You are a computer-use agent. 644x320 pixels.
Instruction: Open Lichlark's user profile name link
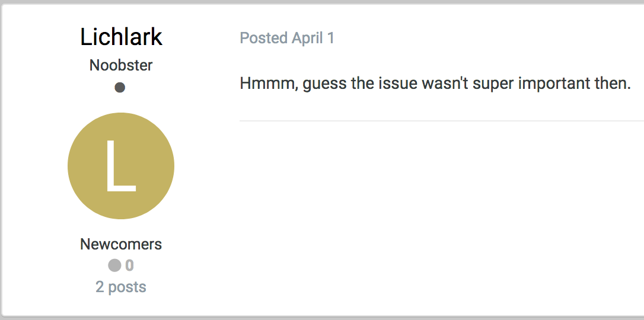point(121,37)
